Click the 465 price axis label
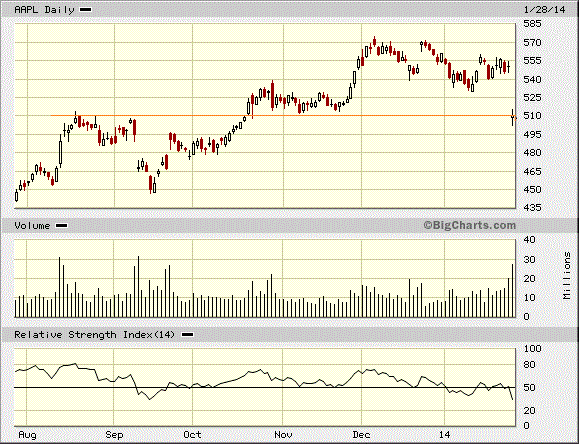The image size is (579, 444). click(532, 171)
